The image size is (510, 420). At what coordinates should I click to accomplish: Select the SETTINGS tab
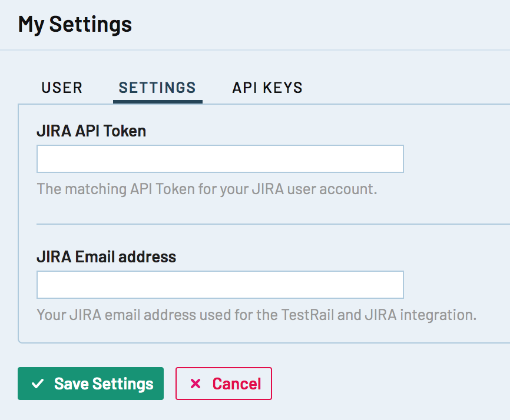pyautogui.click(x=157, y=88)
